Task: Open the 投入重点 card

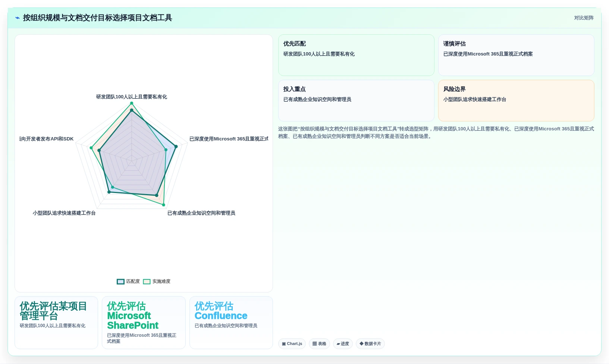Action: 356,101
